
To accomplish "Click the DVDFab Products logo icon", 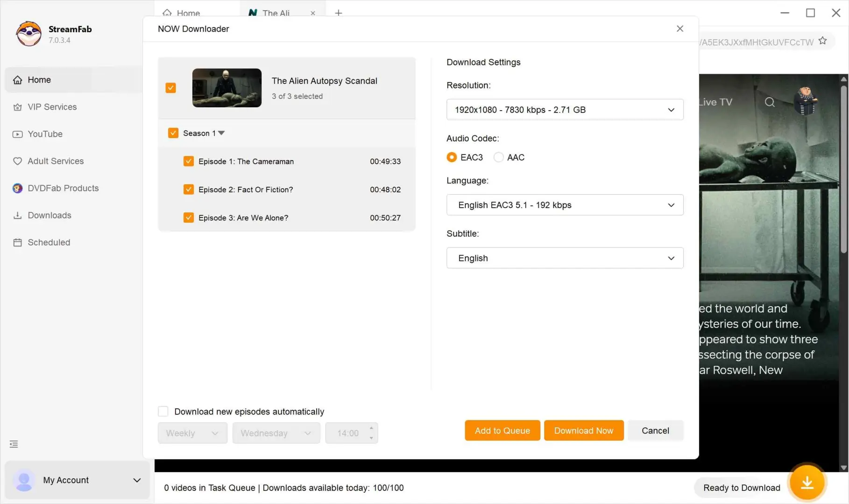I will pyautogui.click(x=17, y=188).
